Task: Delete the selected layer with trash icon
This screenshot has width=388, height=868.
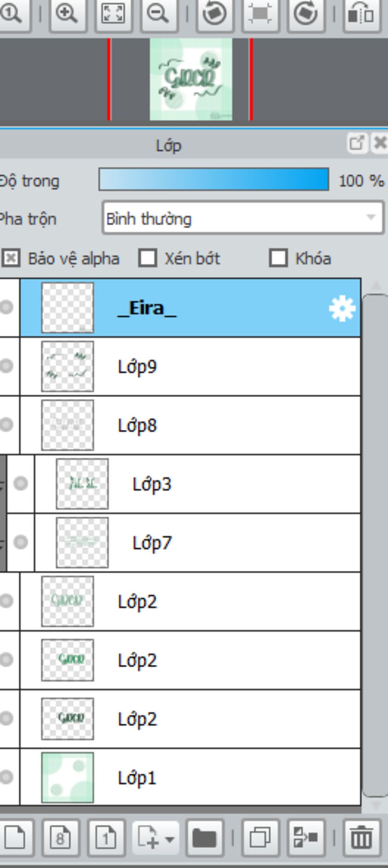Action: (x=361, y=838)
